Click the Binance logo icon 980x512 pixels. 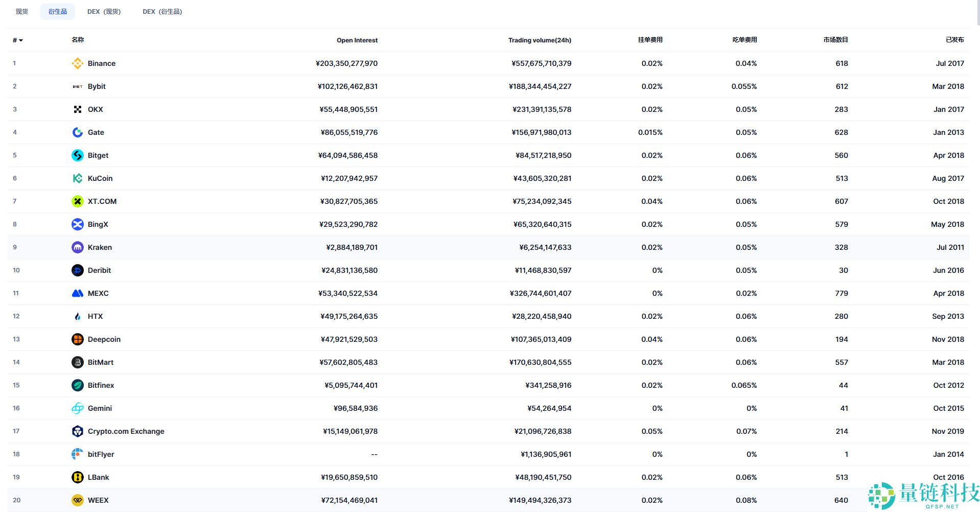point(77,63)
